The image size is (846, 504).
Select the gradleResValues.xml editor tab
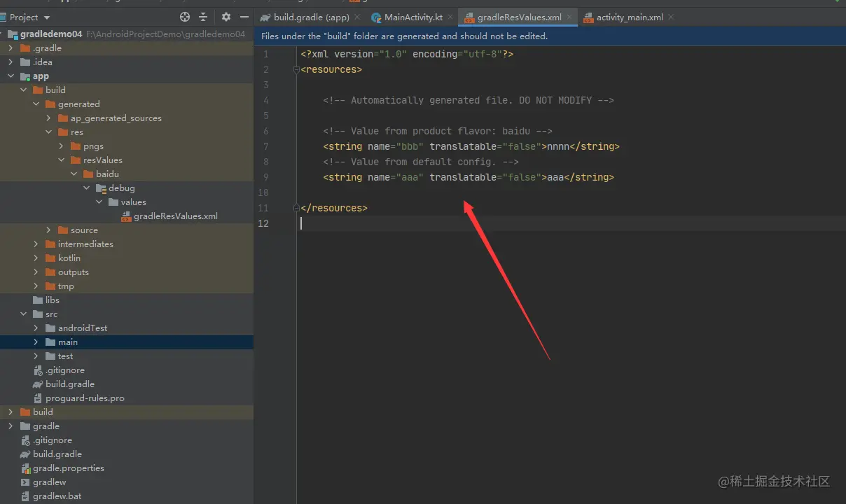[519, 17]
